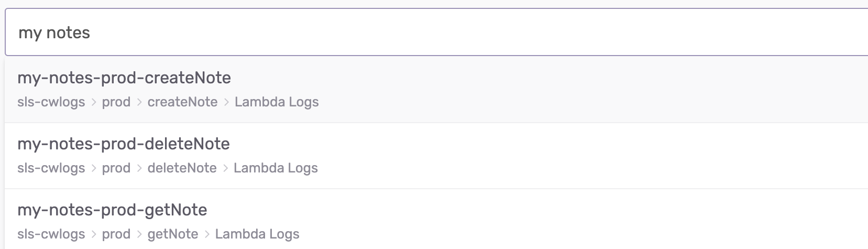Select the my-notes-prod-getNote search result
This screenshot has height=249, width=868.
click(x=112, y=210)
